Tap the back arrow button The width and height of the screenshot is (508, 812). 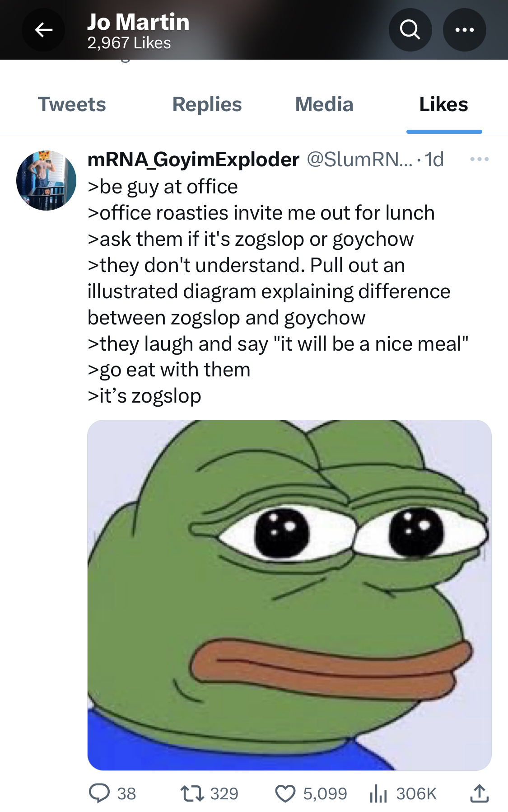43,30
